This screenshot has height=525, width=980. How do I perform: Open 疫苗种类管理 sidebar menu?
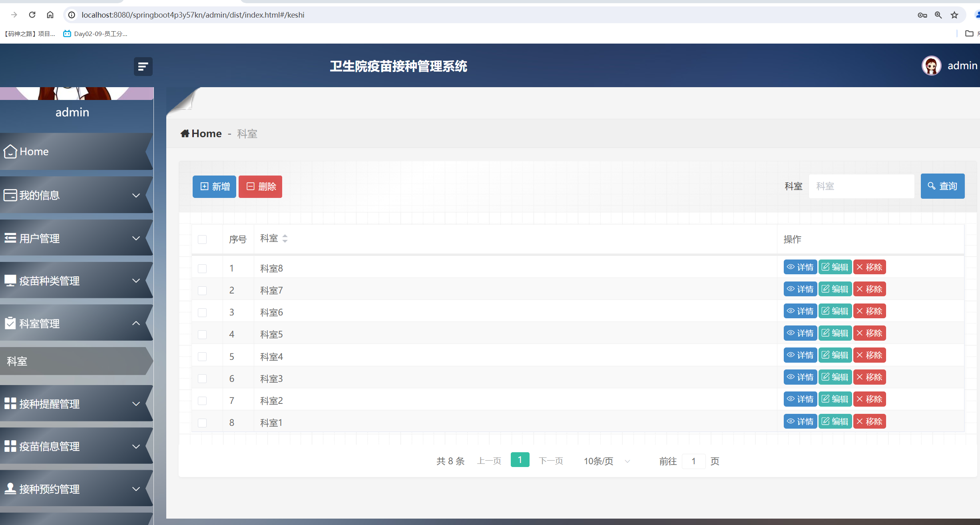(76, 281)
